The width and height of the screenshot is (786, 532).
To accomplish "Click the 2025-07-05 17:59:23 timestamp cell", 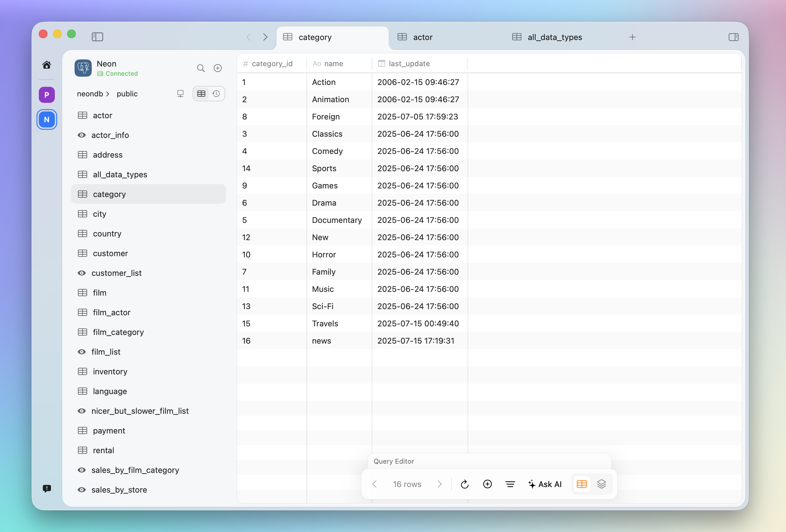I will pos(420,117).
